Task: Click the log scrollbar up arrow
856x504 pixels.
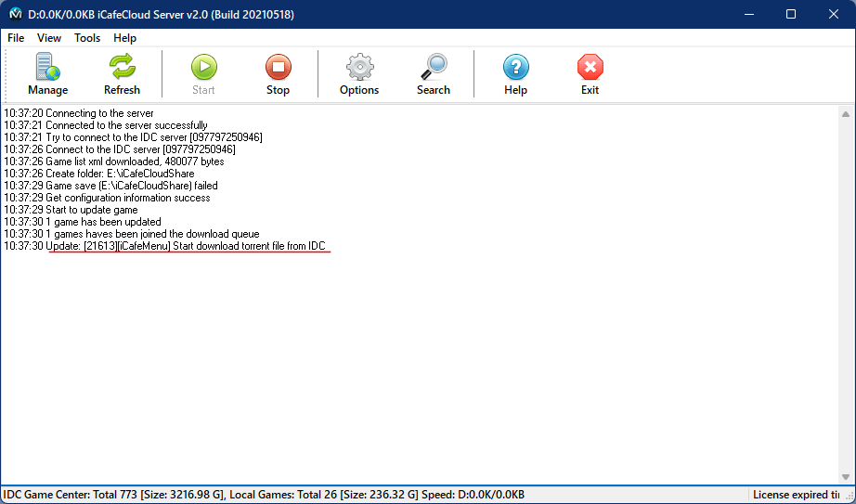Action: 846,114
